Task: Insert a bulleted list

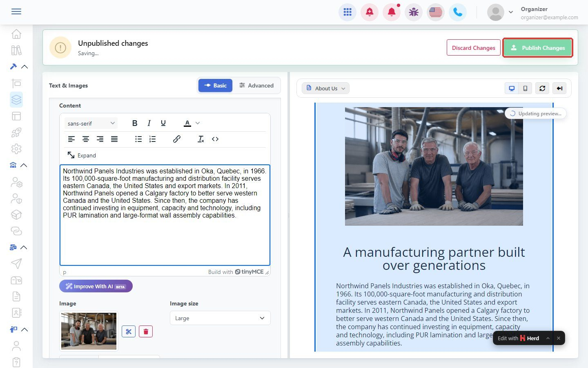Action: coord(138,139)
